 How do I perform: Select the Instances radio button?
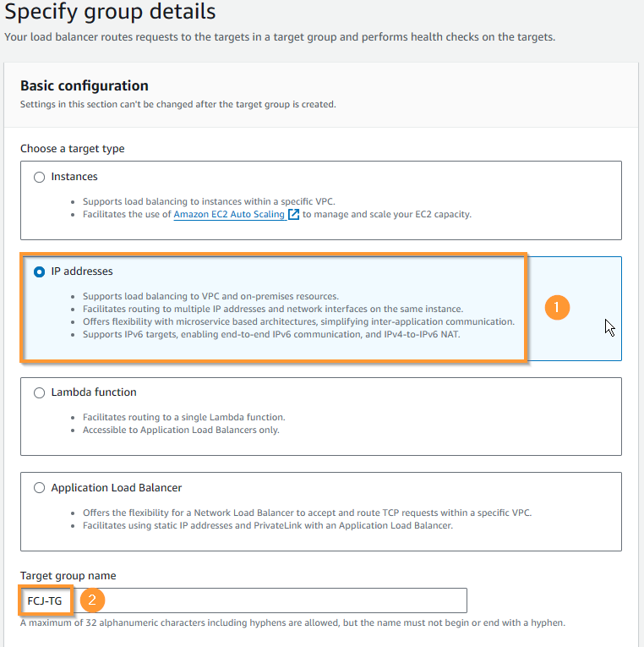pos(39,177)
